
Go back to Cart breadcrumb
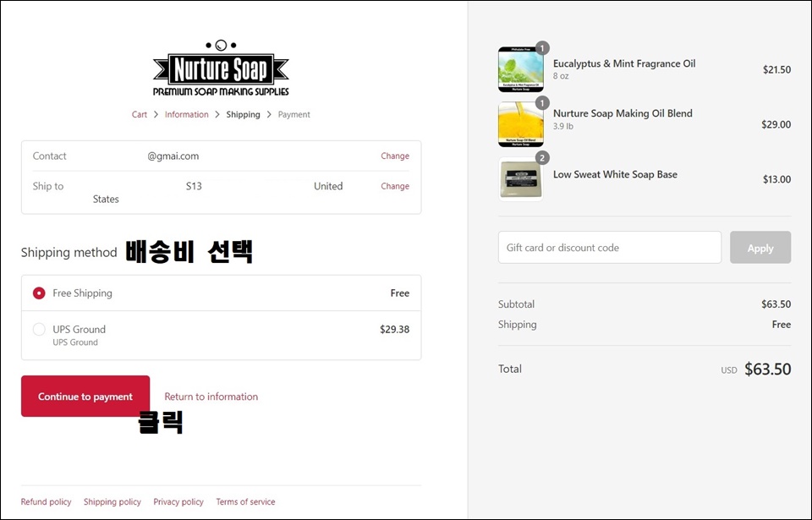pos(140,114)
